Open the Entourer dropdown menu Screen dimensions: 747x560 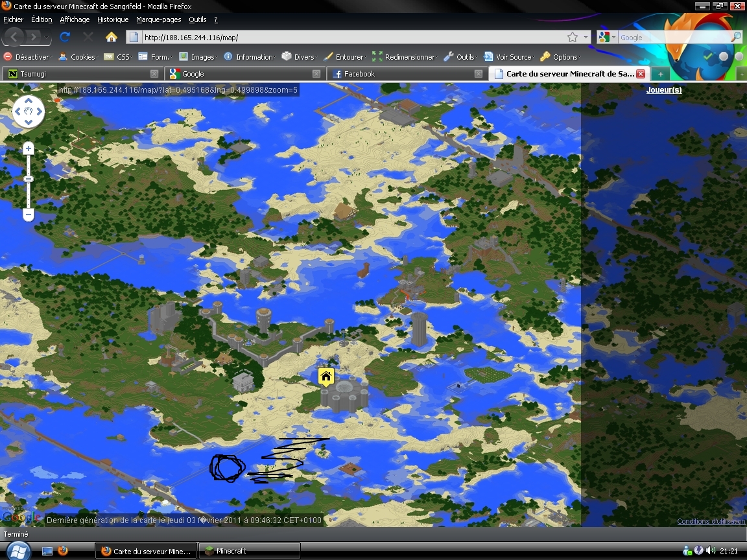[x=346, y=56]
